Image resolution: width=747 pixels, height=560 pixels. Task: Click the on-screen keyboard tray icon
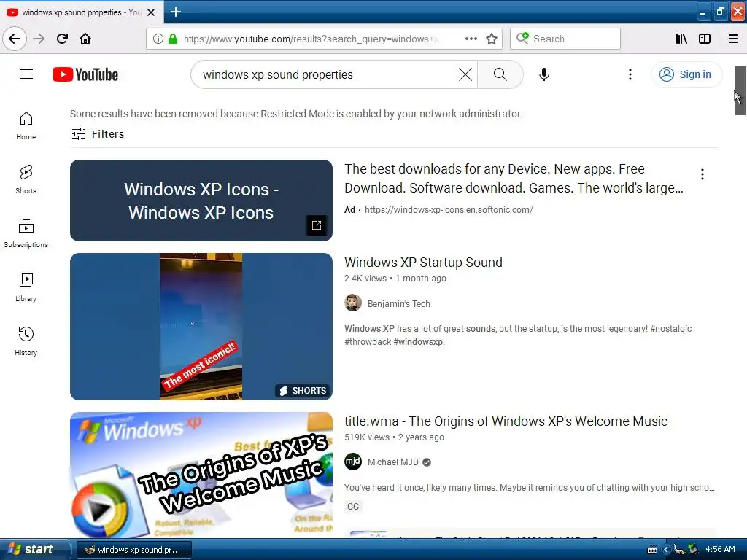pos(652,550)
